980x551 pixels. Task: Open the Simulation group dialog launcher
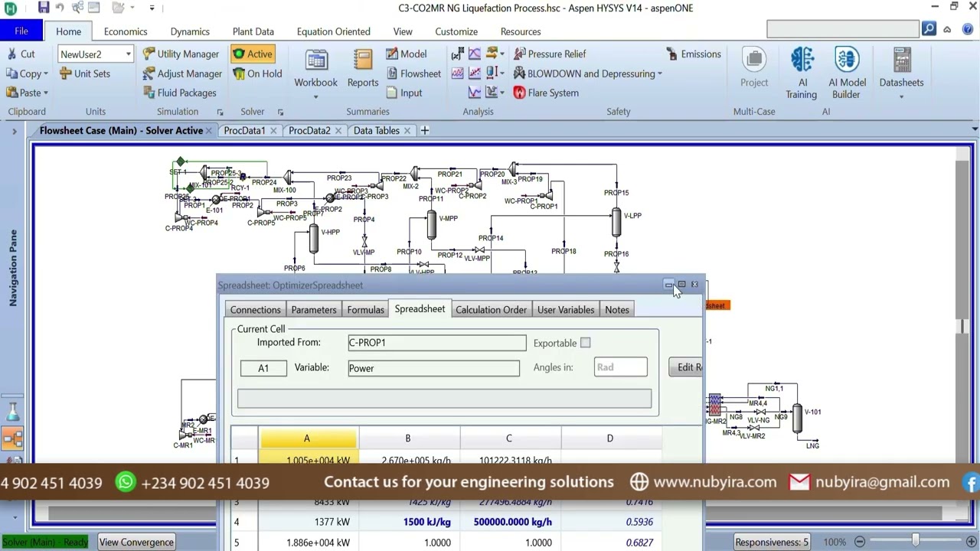tap(220, 112)
